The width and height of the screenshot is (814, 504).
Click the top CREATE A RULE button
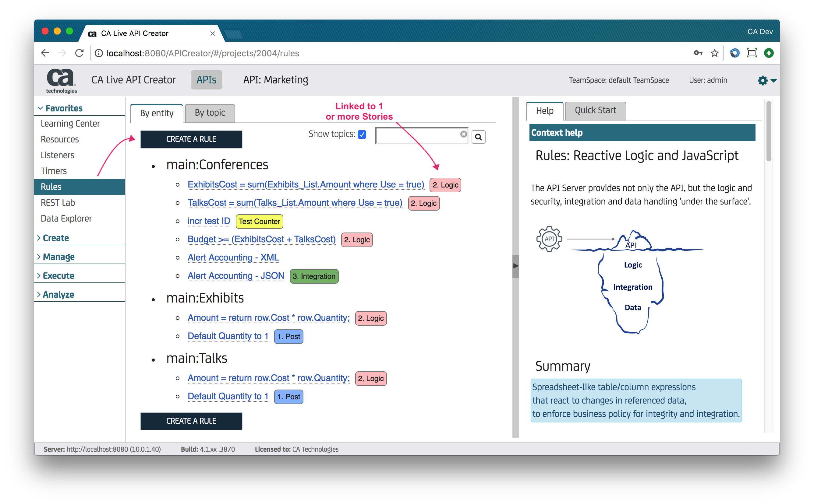pos(191,139)
